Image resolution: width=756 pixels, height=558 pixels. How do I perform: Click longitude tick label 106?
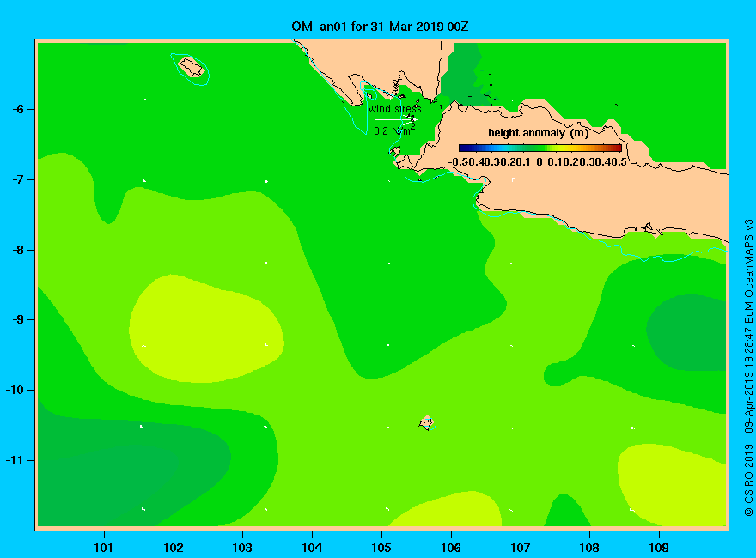coord(451,548)
